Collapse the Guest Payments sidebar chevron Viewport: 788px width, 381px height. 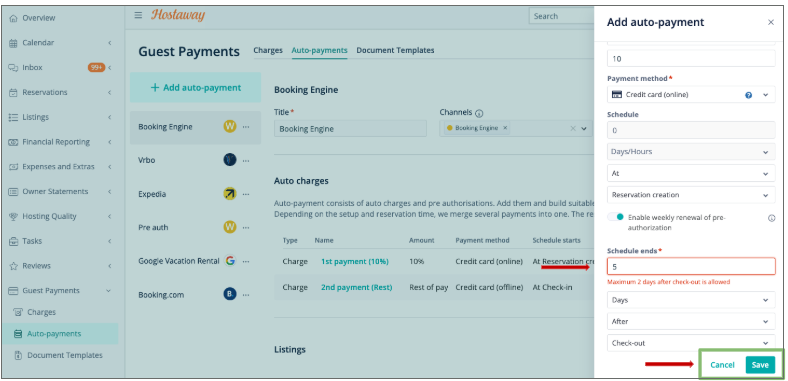click(110, 291)
